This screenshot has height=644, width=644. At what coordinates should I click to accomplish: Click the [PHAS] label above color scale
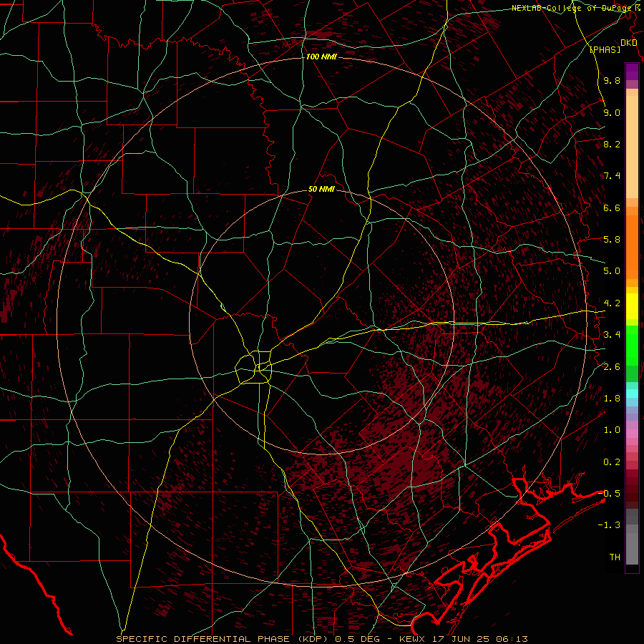[x=605, y=49]
